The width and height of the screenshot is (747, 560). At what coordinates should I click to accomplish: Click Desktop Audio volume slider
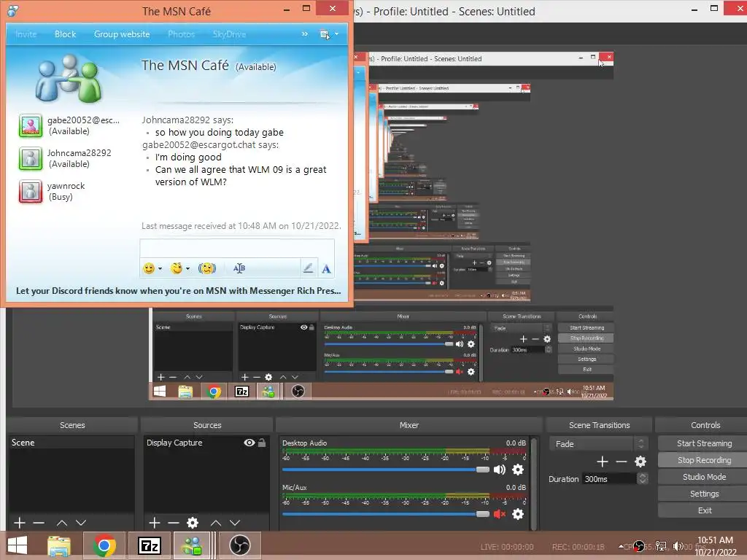(386, 470)
